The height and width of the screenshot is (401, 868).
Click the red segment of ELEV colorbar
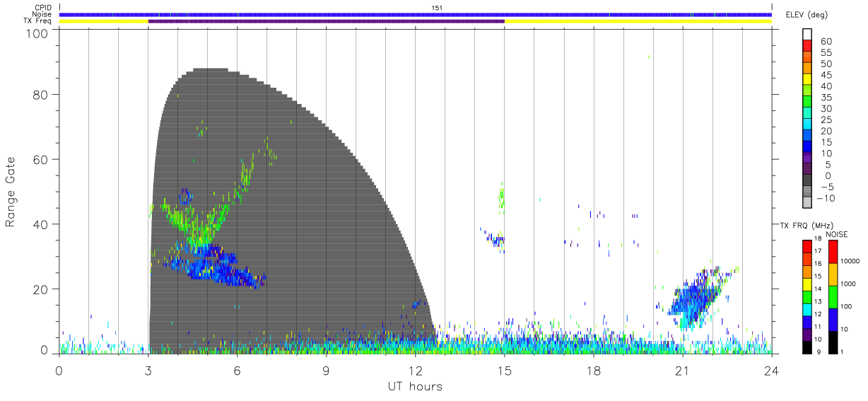tap(807, 45)
